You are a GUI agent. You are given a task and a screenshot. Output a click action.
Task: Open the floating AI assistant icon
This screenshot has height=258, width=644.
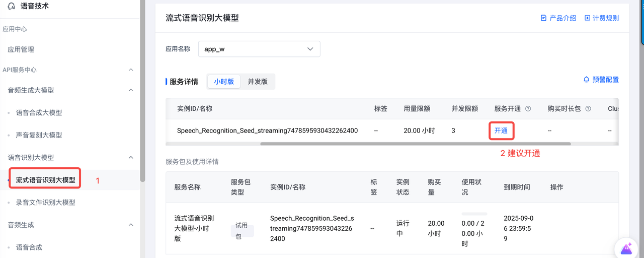tap(626, 248)
